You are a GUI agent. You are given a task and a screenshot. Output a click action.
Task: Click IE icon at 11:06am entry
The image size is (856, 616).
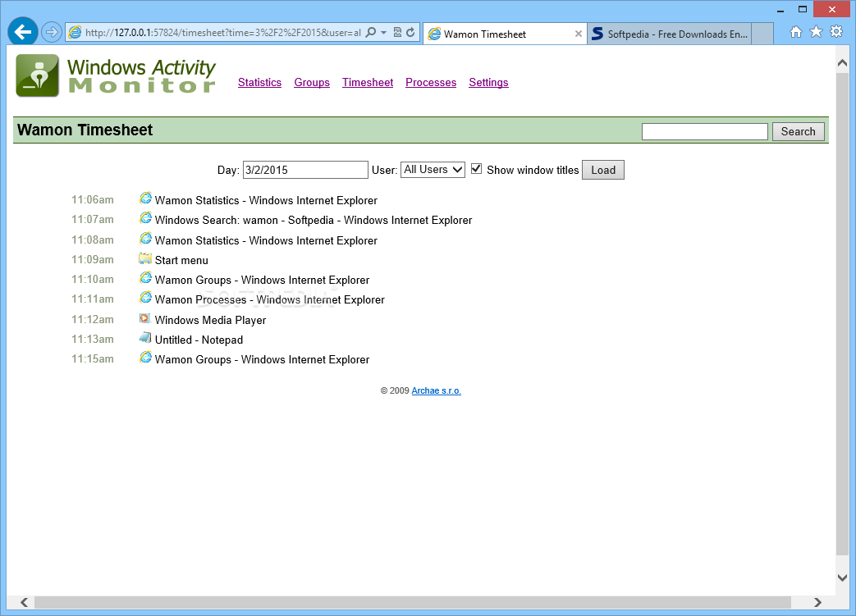[145, 198]
